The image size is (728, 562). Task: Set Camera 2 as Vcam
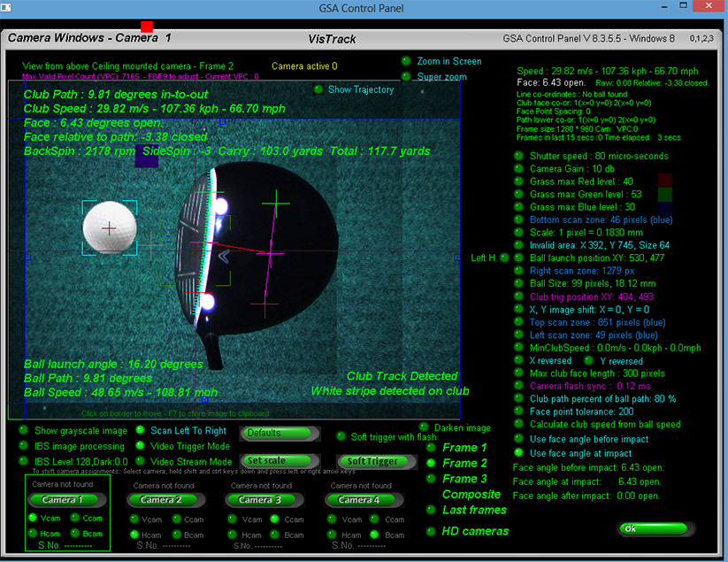(134, 519)
